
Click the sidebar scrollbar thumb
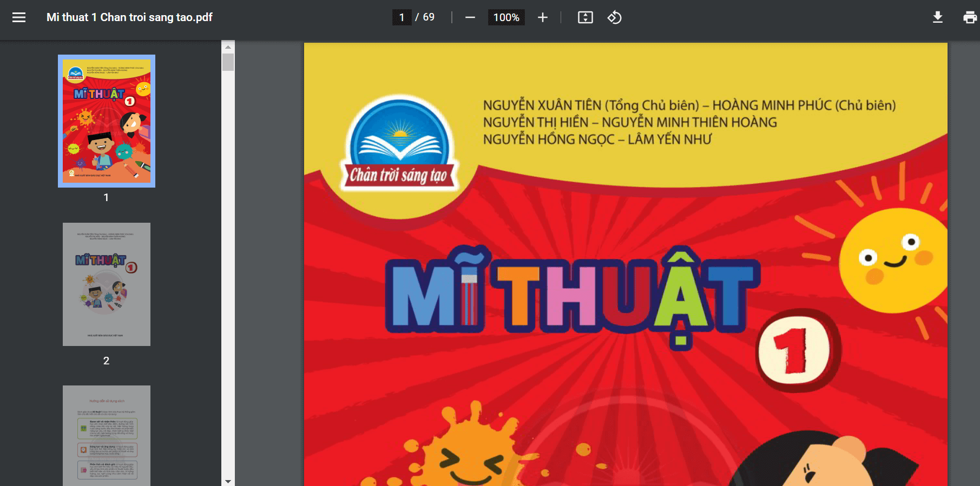point(228,62)
